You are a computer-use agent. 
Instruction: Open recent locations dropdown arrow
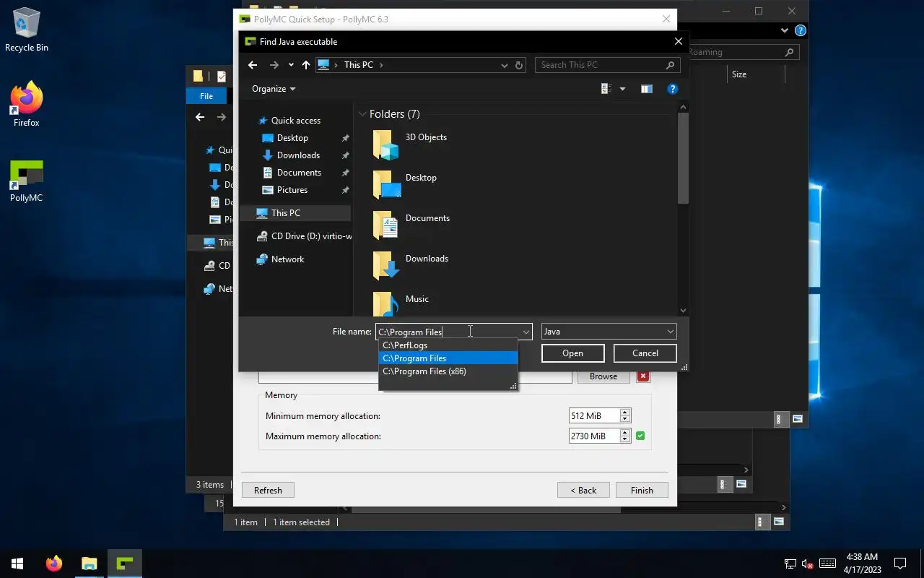point(291,65)
